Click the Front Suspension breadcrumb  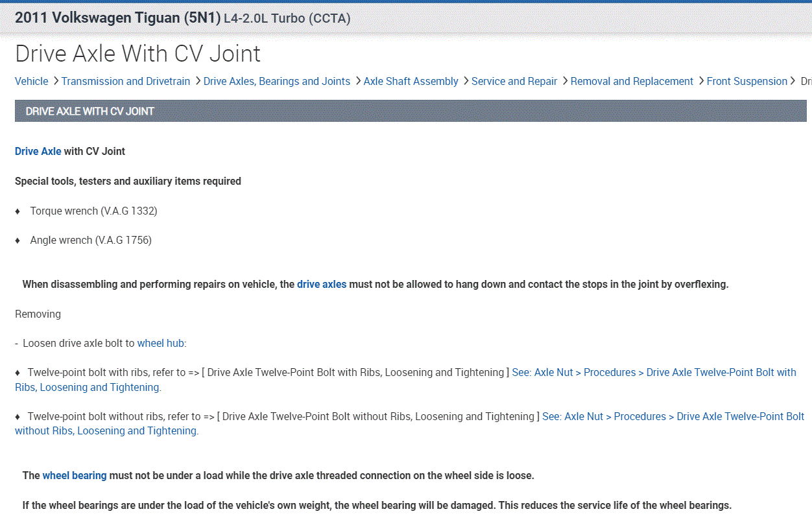(x=746, y=81)
